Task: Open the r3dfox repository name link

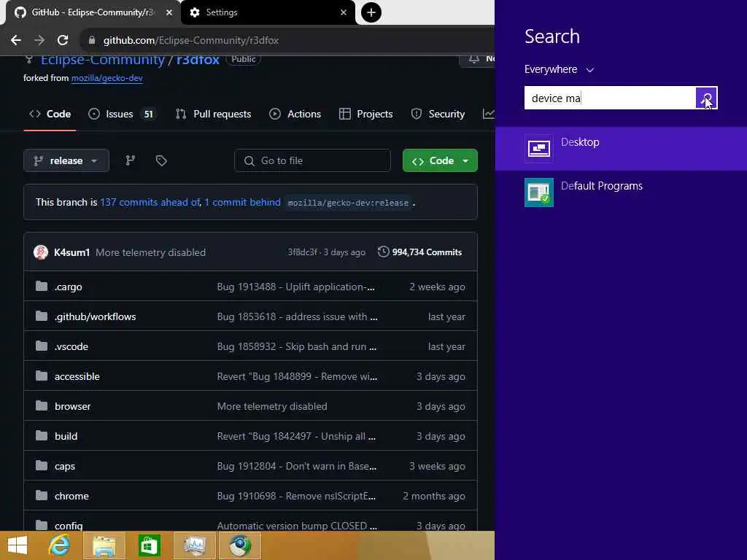Action: click(198, 60)
